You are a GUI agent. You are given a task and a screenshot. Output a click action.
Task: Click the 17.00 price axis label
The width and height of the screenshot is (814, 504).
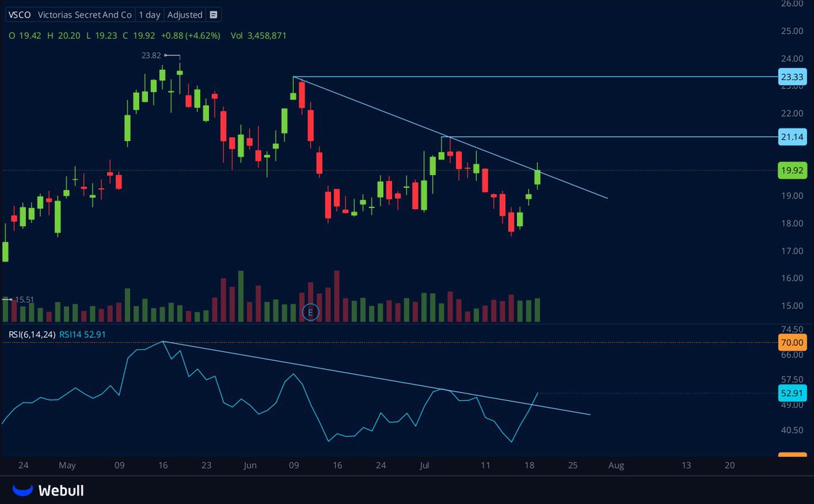(x=792, y=251)
